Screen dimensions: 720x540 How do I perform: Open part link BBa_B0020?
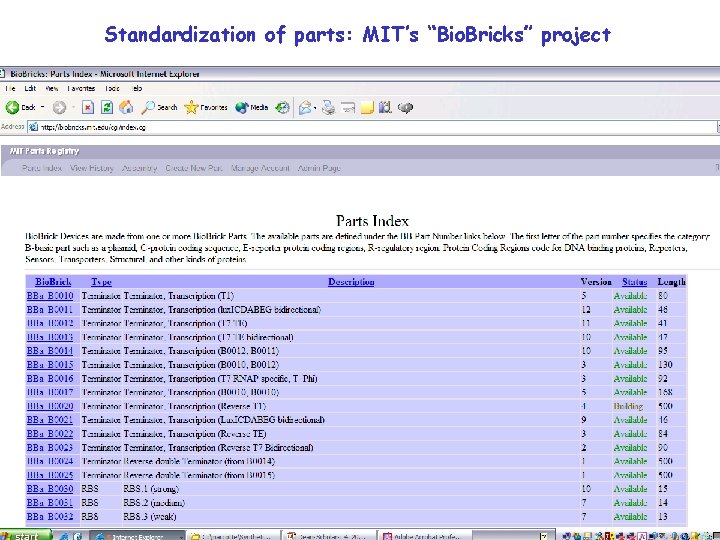pyautogui.click(x=50, y=406)
